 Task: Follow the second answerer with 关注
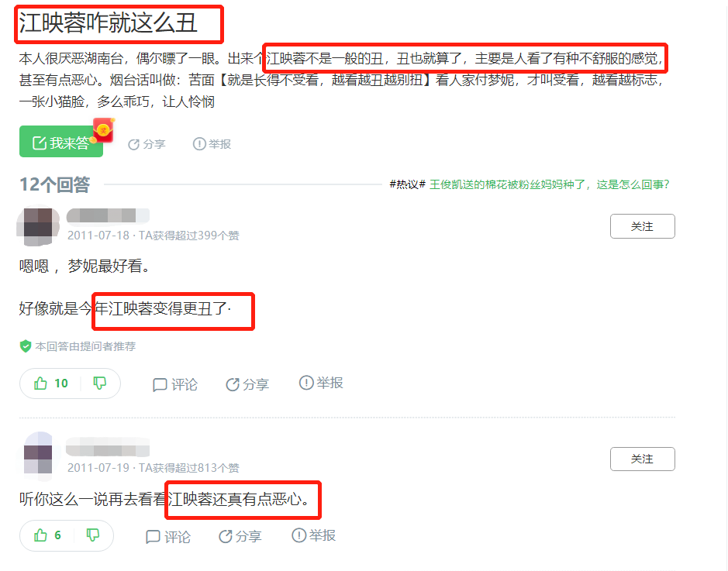point(642,459)
